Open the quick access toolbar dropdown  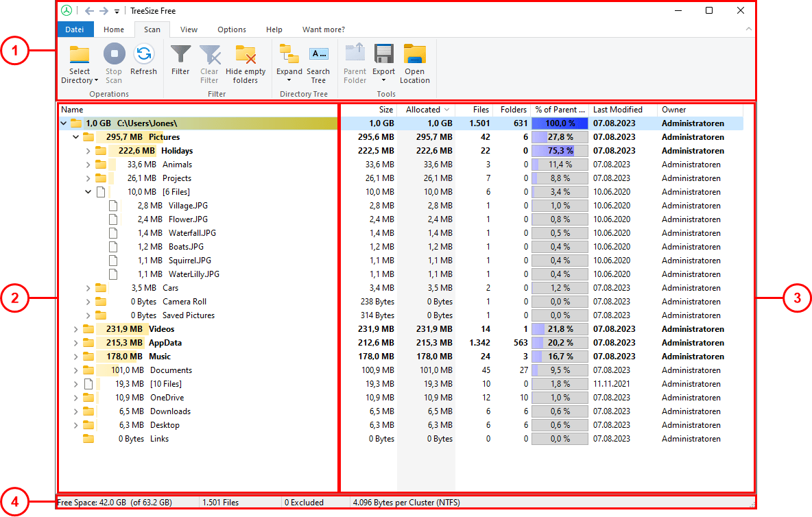(117, 12)
